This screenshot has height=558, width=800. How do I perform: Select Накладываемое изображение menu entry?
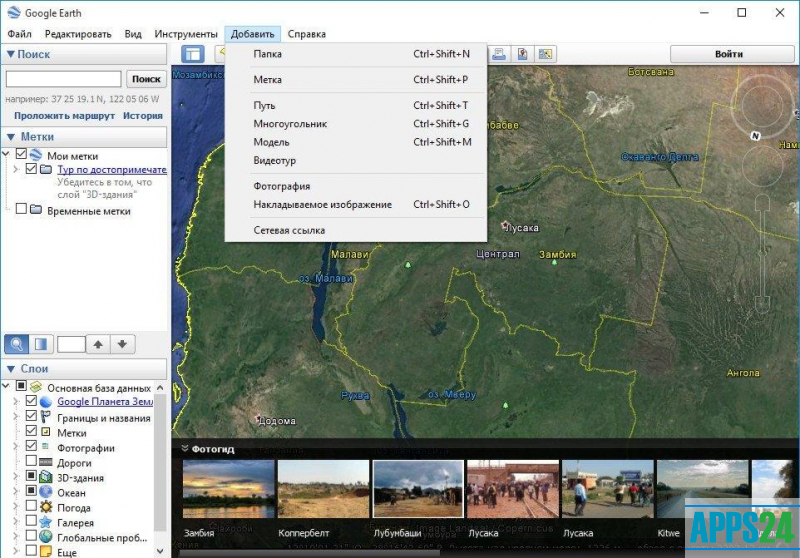click(x=356, y=205)
